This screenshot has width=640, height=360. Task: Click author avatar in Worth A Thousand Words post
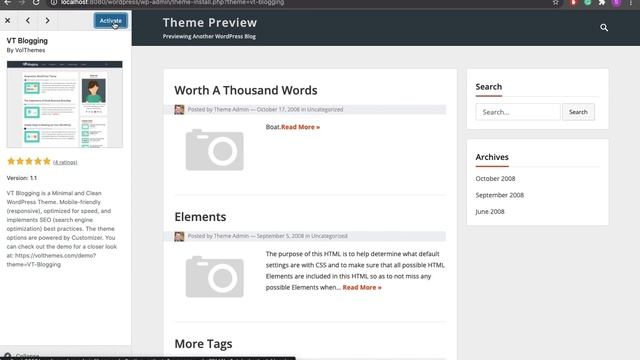pos(179,109)
